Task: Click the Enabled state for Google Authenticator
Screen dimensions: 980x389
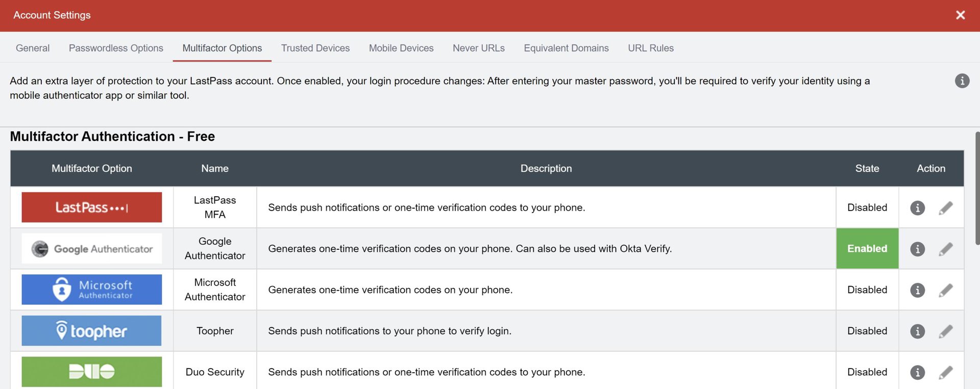Action: (x=867, y=248)
